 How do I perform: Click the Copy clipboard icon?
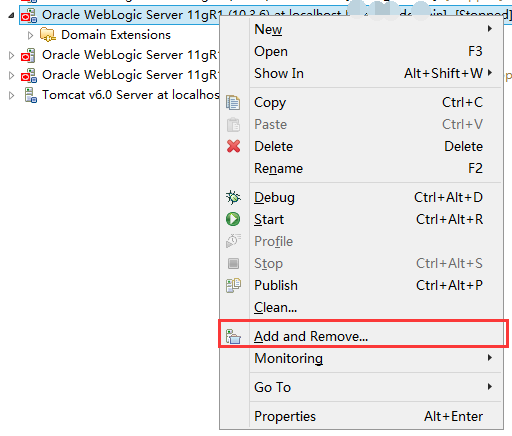coord(233,102)
